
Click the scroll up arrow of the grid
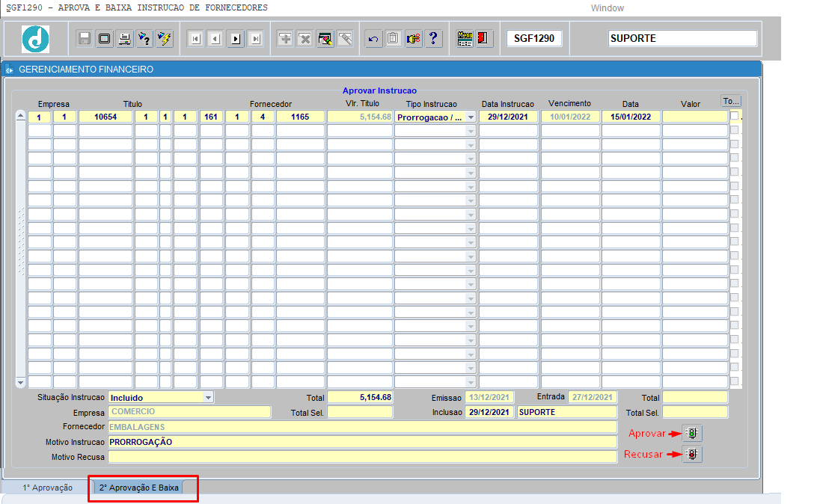(x=20, y=116)
